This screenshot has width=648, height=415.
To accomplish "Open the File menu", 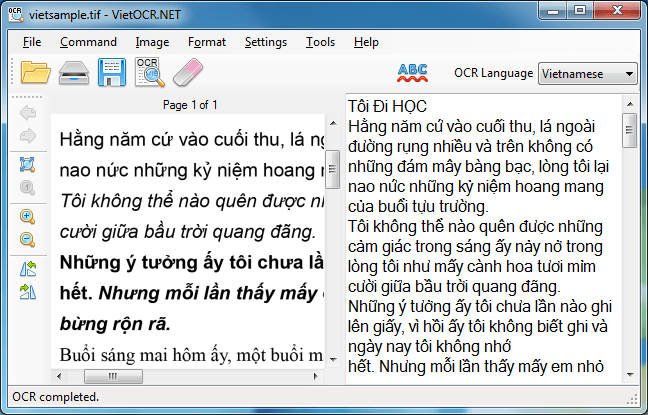I will (x=32, y=42).
